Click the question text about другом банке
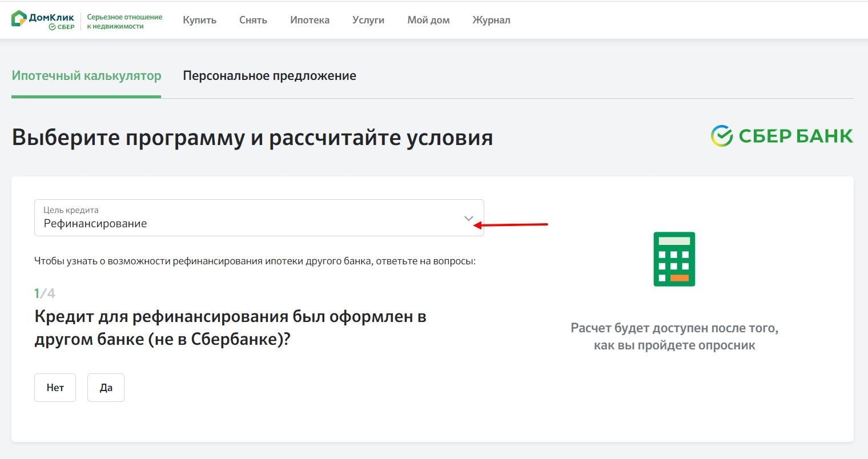 230,328
